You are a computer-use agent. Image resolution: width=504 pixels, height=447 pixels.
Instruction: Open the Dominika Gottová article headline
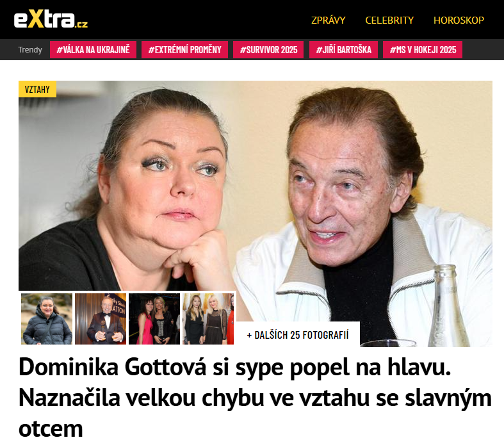click(x=256, y=398)
